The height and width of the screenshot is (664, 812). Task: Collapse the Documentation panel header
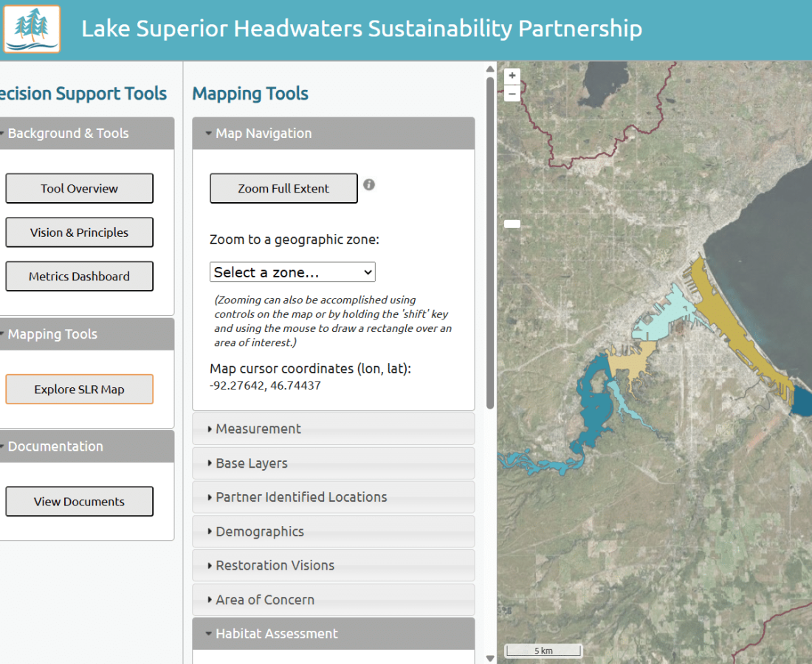(86, 446)
